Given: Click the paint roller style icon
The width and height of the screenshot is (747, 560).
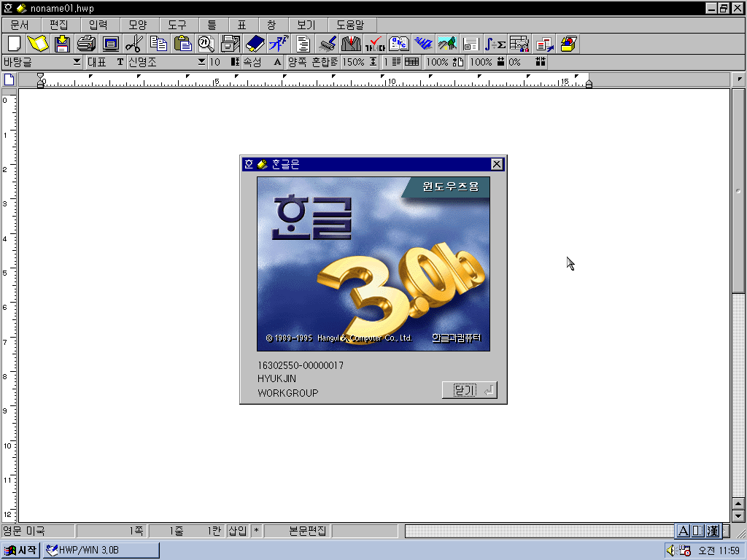Looking at the screenshot, I should (328, 44).
